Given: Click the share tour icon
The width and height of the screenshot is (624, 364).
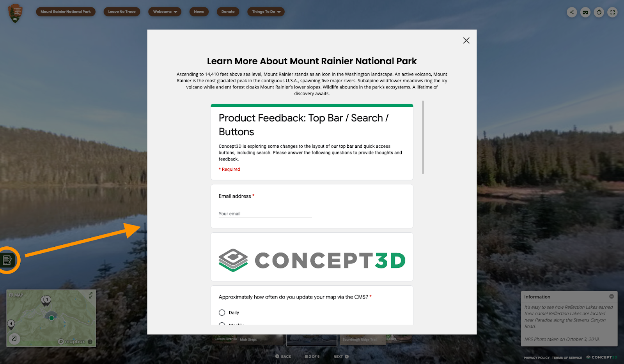Looking at the screenshot, I should 572,12.
